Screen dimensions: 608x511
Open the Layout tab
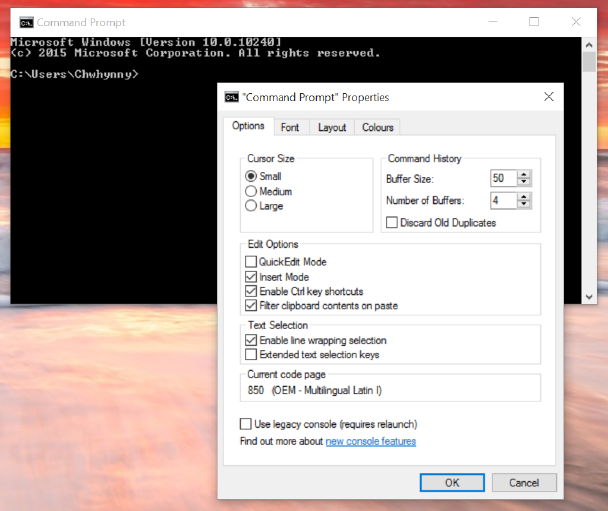[332, 128]
